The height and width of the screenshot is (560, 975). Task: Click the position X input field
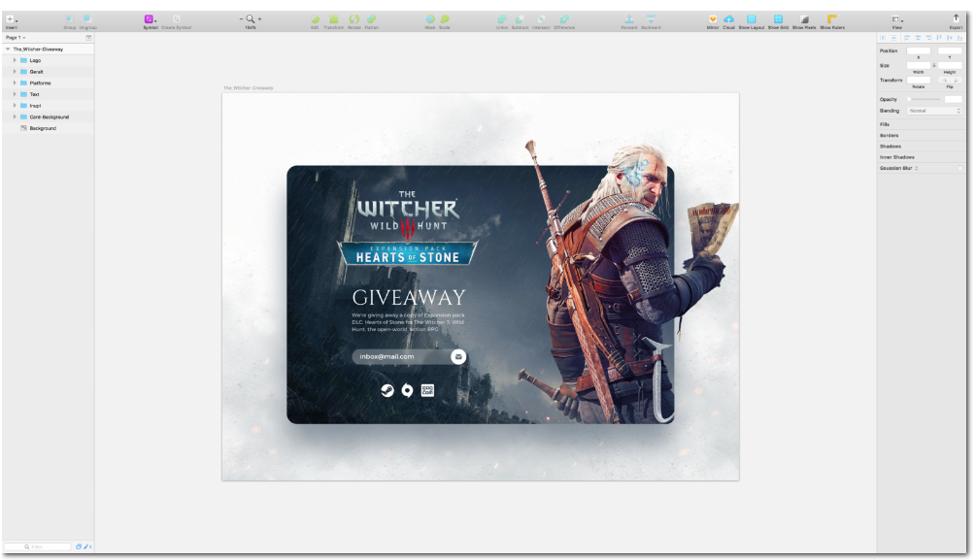(x=918, y=51)
